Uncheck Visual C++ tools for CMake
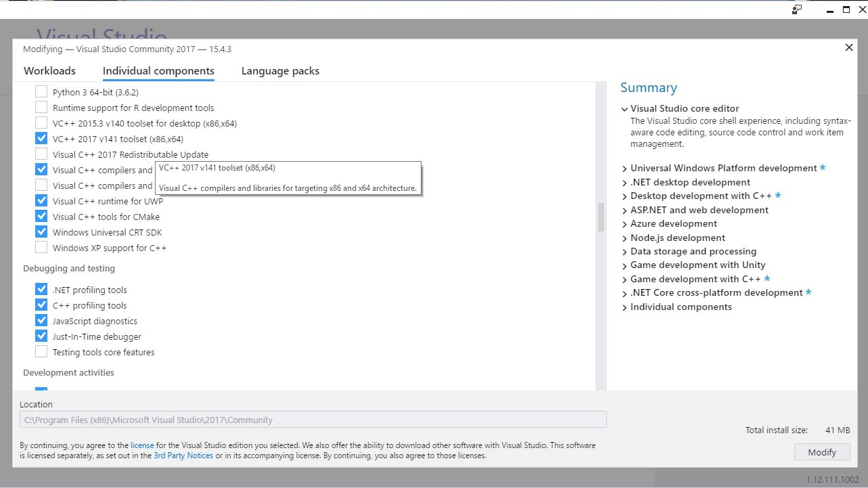Image resolution: width=868 pixels, height=488 pixels. click(41, 217)
